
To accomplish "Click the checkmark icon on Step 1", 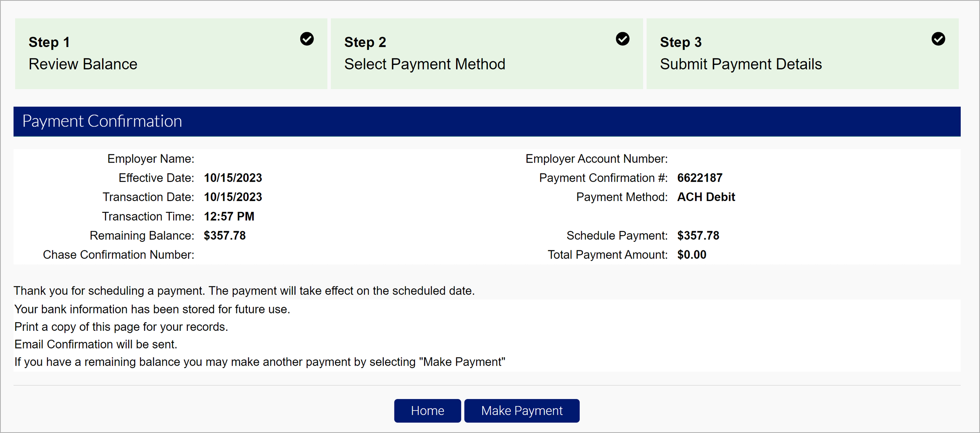I will point(307,39).
